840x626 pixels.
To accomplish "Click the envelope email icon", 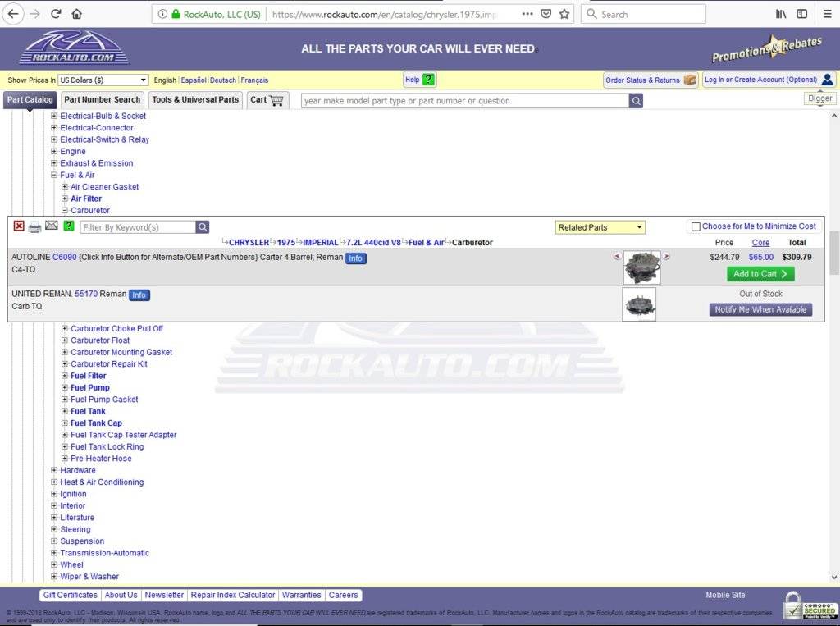I will coord(52,226).
